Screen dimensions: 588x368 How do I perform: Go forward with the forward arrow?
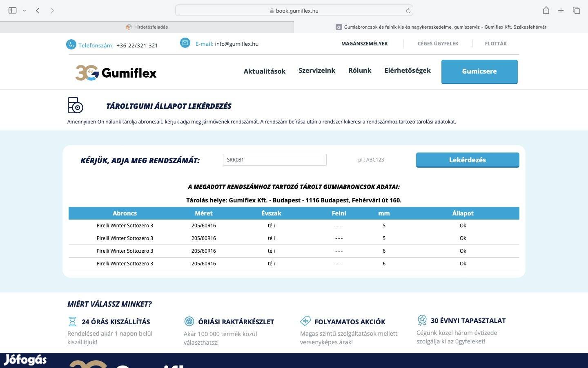coord(52,10)
